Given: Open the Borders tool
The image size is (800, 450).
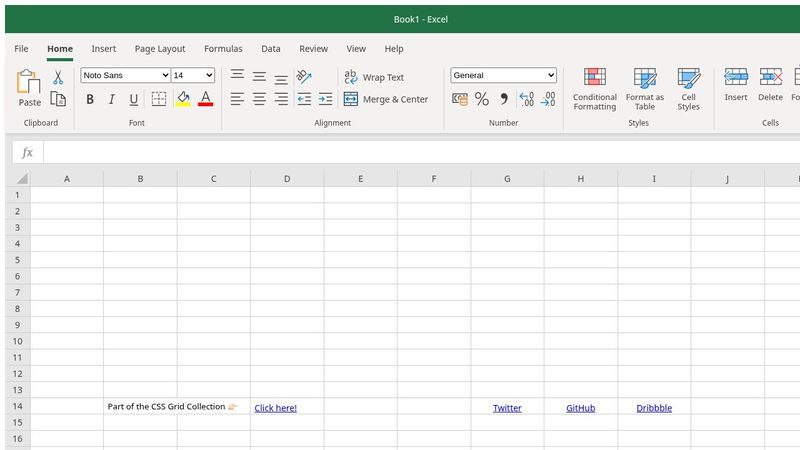Looking at the screenshot, I should [158, 99].
